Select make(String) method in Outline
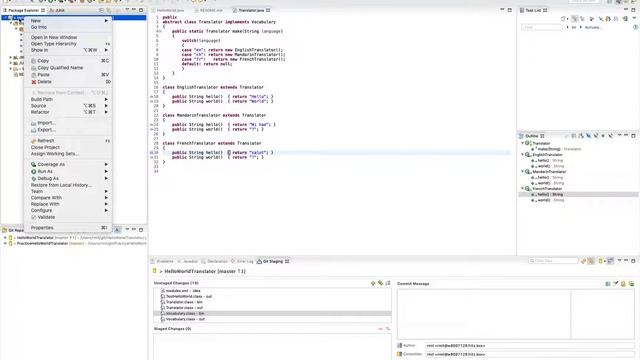Image resolution: width=640 pixels, height=360 pixels. [556, 149]
